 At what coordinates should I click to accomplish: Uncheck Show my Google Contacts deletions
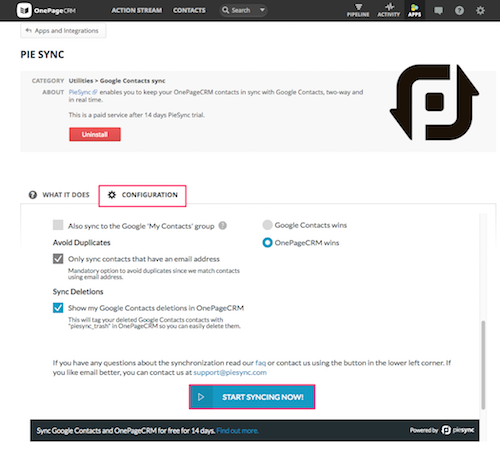(x=58, y=307)
